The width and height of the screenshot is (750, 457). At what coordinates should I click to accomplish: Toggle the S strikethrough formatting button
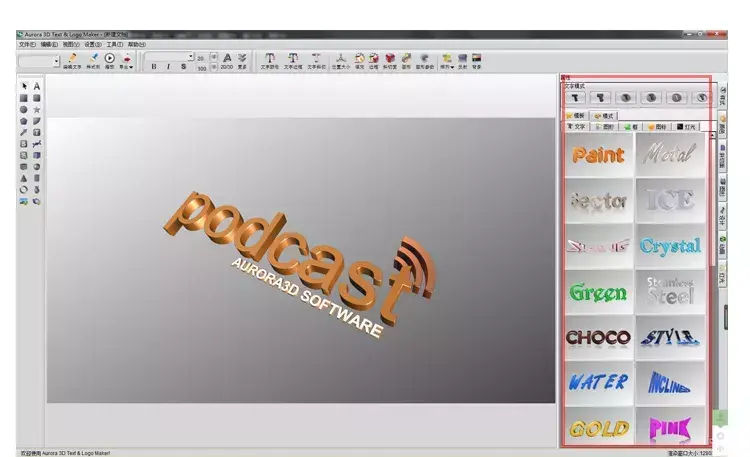tap(183, 67)
